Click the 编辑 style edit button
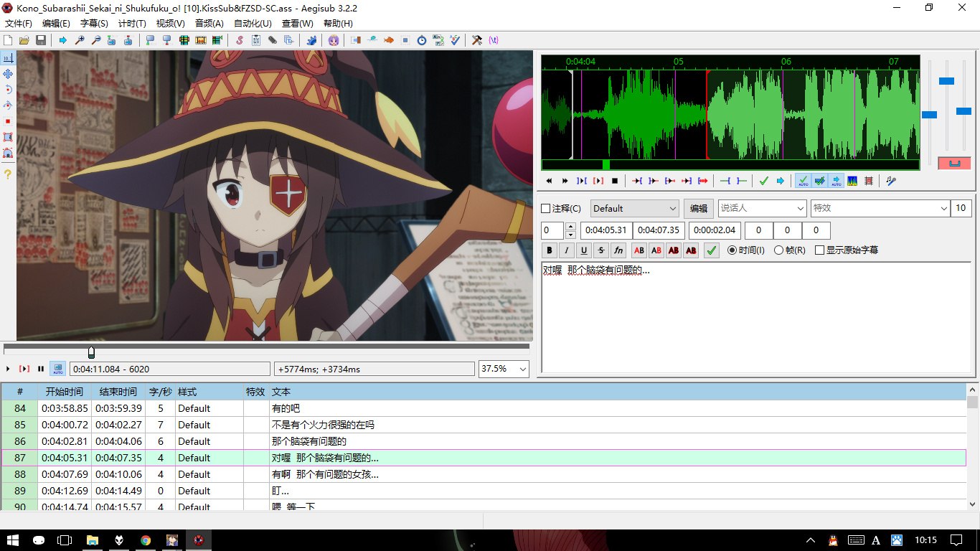The image size is (980, 551). coord(699,208)
